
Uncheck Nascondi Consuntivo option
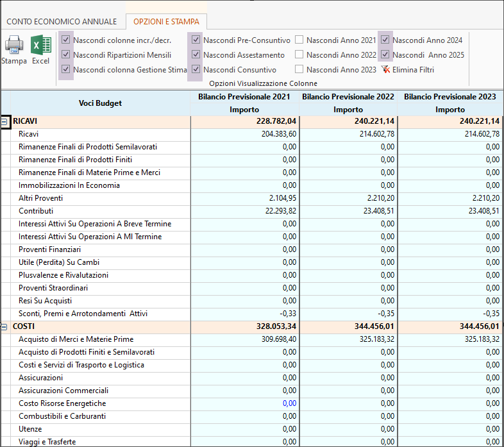coord(196,69)
